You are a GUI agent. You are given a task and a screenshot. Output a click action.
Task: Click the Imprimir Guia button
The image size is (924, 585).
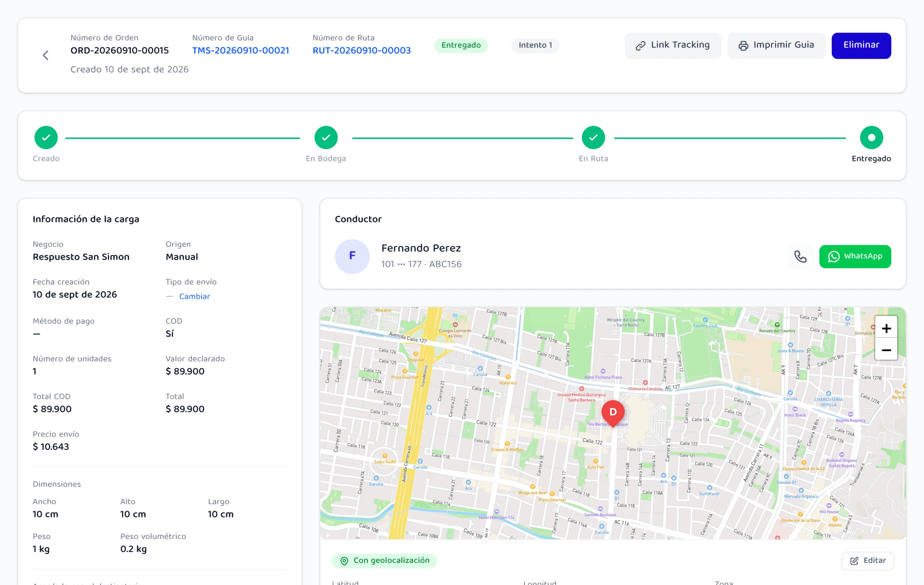(776, 45)
